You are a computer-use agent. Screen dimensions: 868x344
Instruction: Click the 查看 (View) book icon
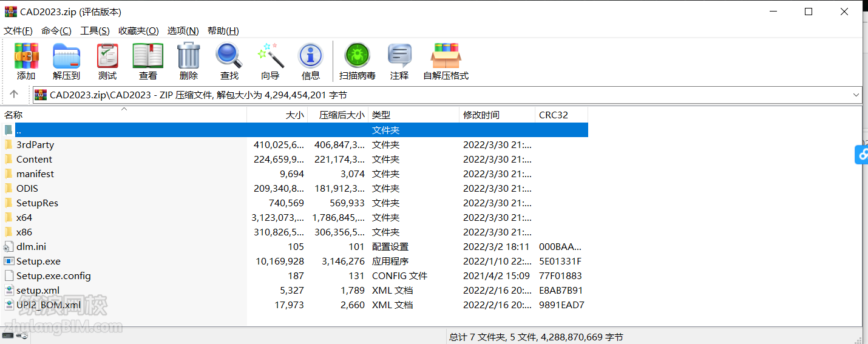(x=148, y=56)
